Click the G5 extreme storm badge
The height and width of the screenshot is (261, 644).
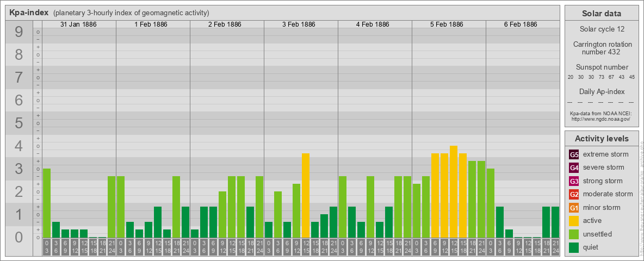574,154
